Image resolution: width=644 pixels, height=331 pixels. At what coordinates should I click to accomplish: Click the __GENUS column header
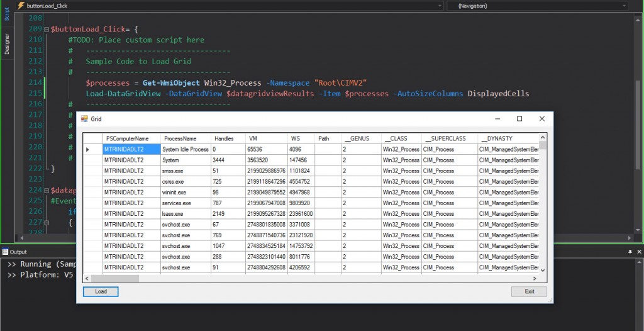point(360,138)
